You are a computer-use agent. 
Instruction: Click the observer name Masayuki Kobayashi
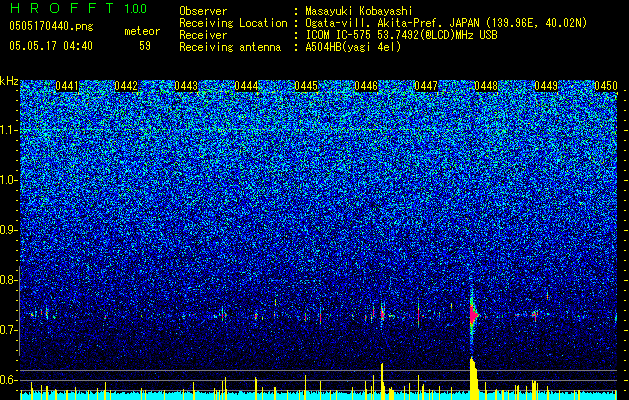(x=359, y=11)
